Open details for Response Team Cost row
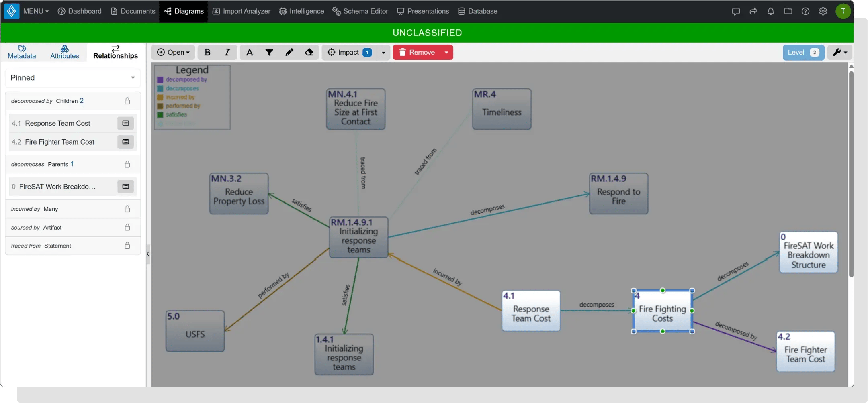868x403 pixels. coord(126,123)
